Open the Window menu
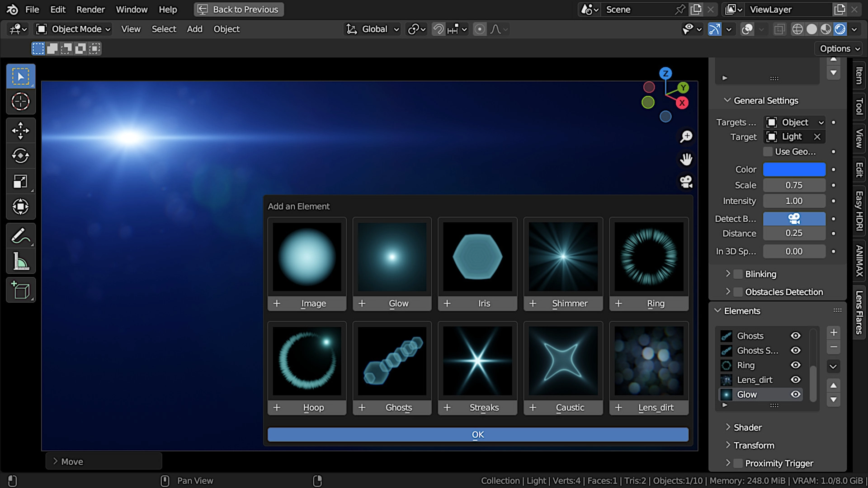This screenshot has width=868, height=488. pos(132,9)
